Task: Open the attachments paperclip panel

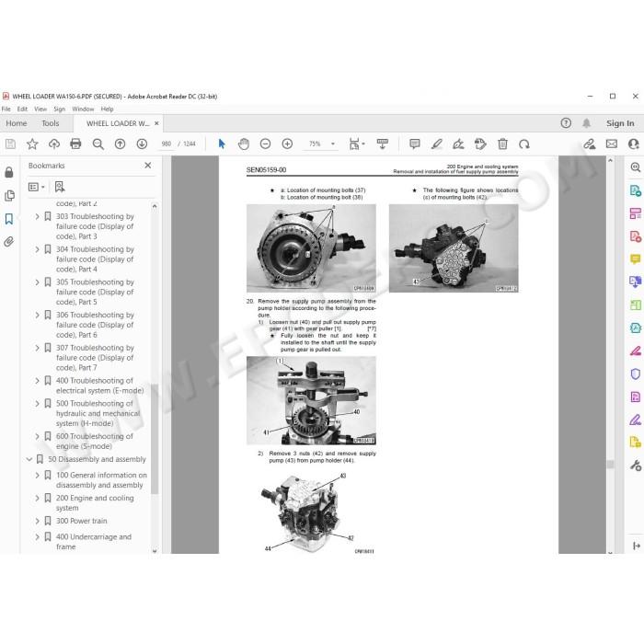Action: pos(9,241)
